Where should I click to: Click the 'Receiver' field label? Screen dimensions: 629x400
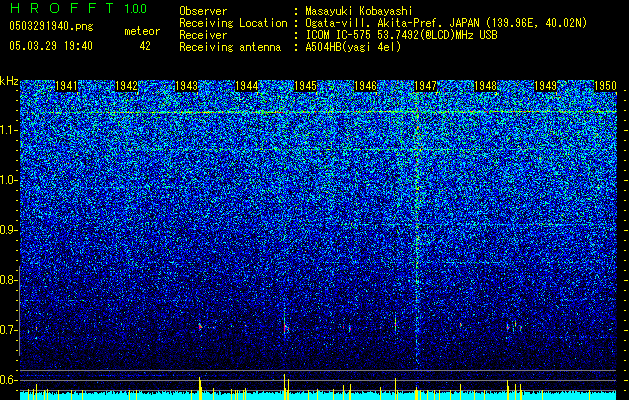203,35
